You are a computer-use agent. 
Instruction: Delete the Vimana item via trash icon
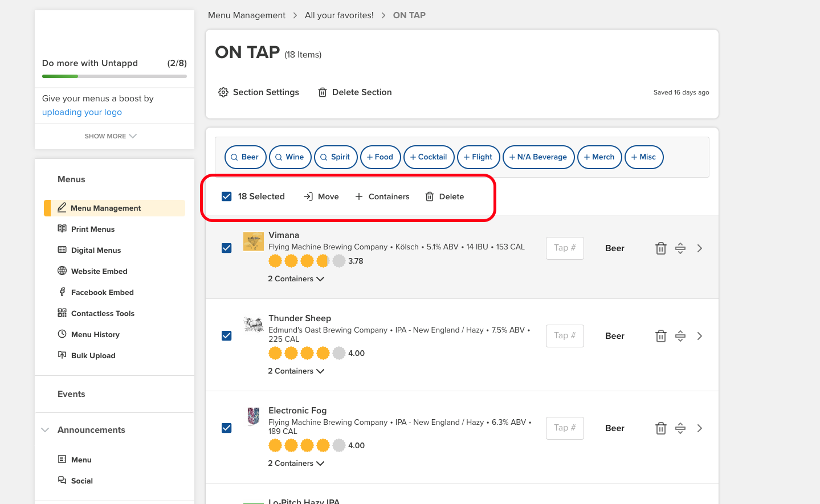point(661,248)
